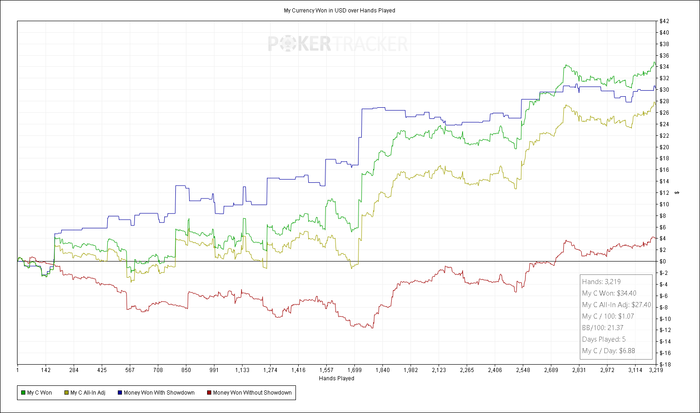The image size is (700, 413).
Task: Click 'My C / 100: $1.07' stat line
Action: coord(608,316)
